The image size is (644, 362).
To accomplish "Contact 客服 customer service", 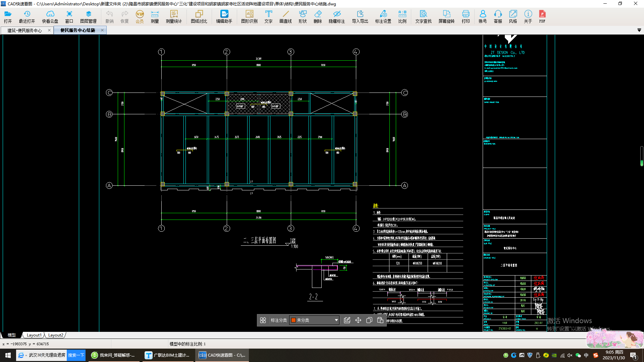I will click(x=498, y=16).
